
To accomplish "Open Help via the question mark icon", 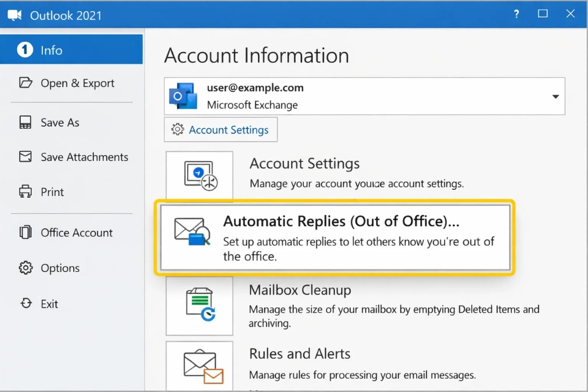I will pos(516,13).
